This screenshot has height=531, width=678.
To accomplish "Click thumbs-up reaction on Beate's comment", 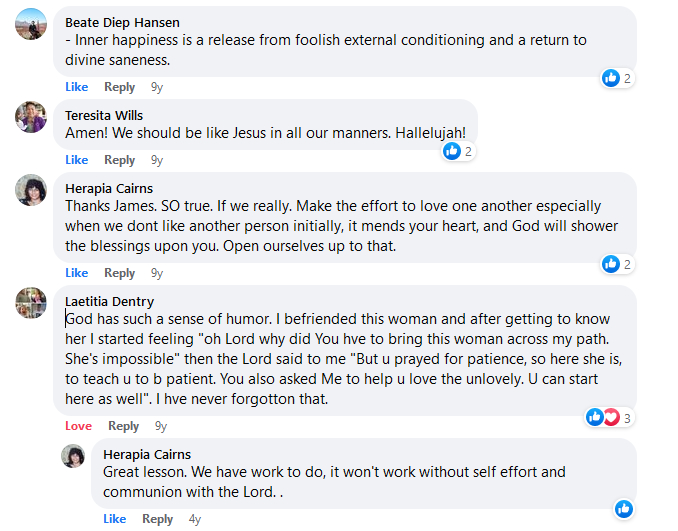I will [611, 78].
